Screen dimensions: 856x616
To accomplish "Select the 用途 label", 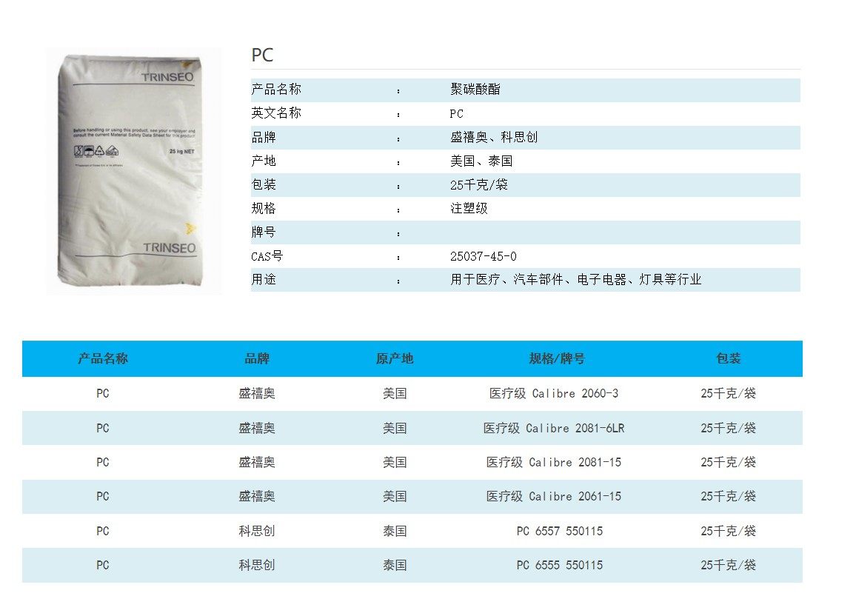I will (264, 279).
